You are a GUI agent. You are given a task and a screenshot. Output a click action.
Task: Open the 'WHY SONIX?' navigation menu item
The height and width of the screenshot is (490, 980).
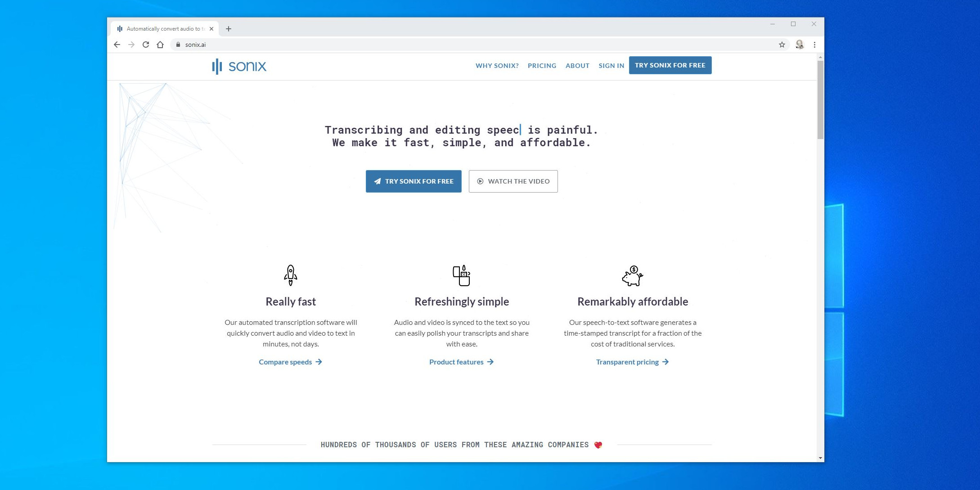(498, 65)
